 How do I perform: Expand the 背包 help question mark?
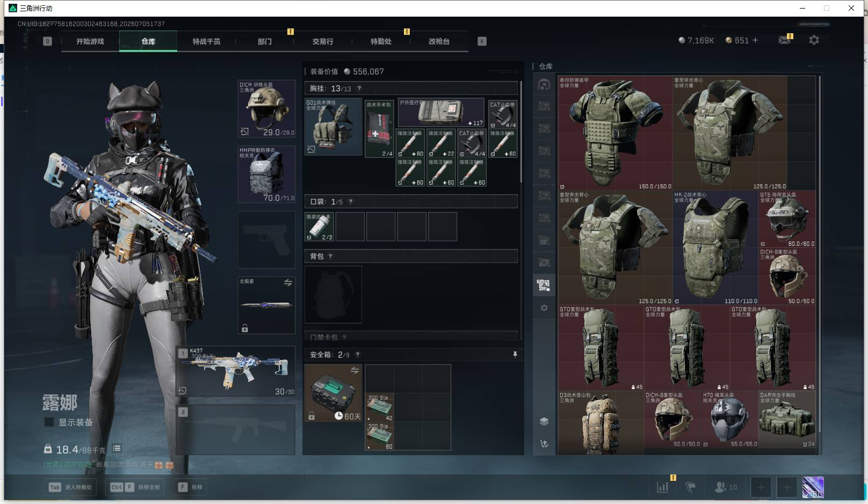(330, 257)
